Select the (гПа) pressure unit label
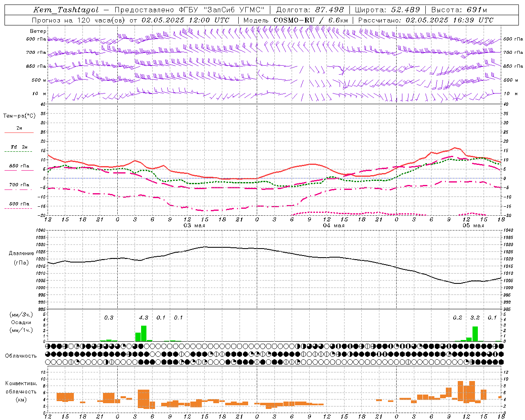 (x=21, y=262)
